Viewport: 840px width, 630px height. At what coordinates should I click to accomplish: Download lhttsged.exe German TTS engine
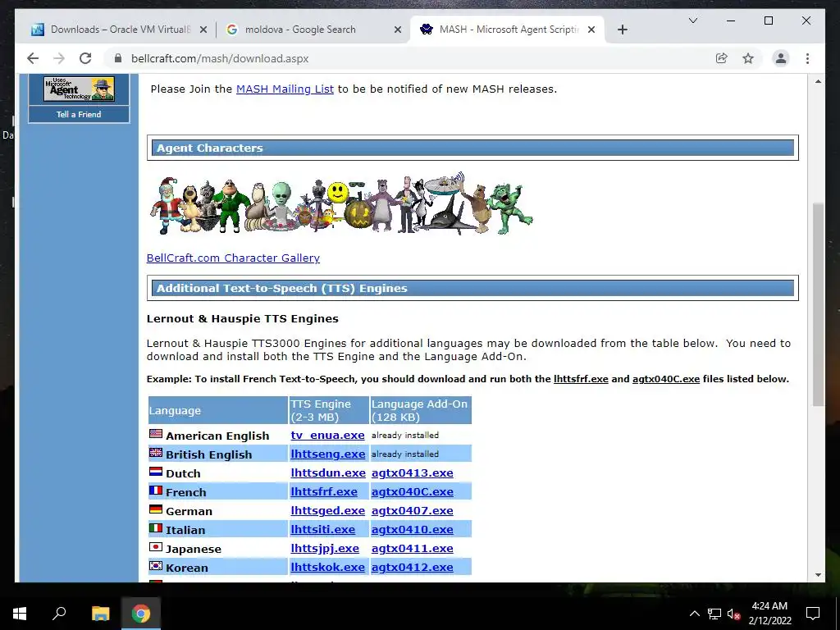(x=327, y=510)
